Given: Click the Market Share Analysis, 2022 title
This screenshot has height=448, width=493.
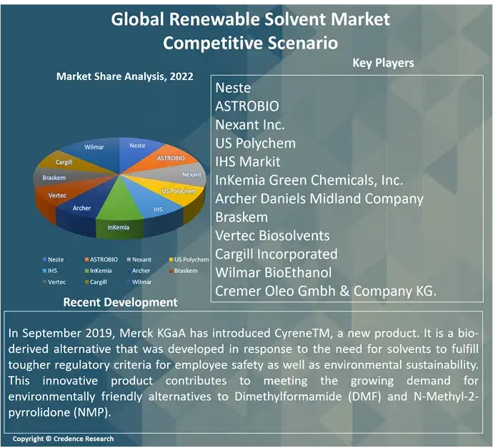Looking at the screenshot, I should click(x=124, y=76).
